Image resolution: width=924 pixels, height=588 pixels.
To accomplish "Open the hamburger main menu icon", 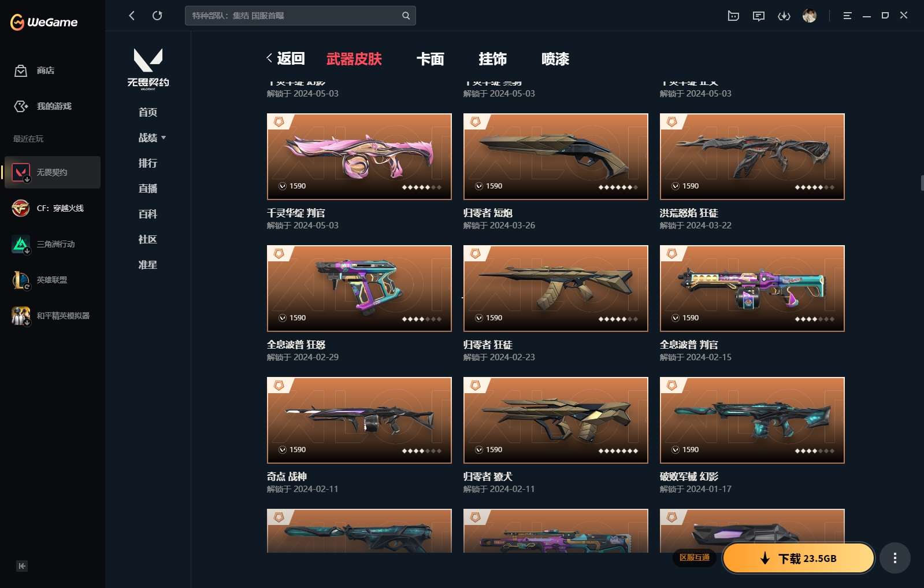I will point(847,16).
